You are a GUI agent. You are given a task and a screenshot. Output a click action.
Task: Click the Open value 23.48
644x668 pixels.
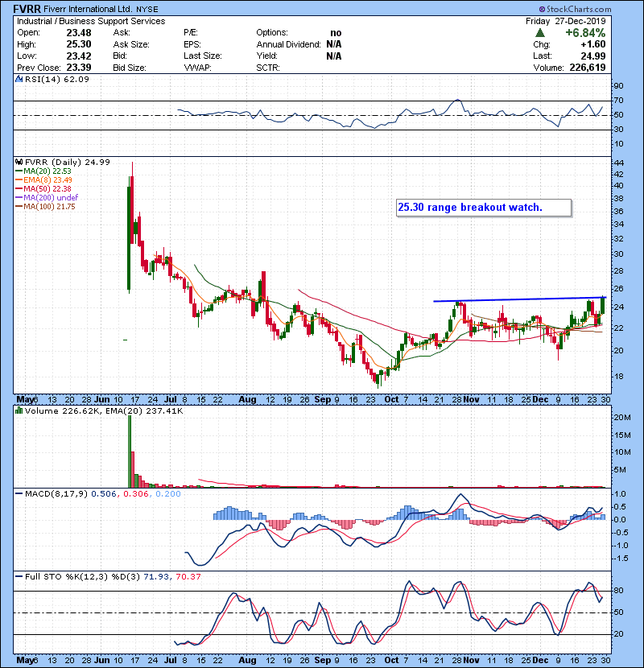[x=79, y=33]
